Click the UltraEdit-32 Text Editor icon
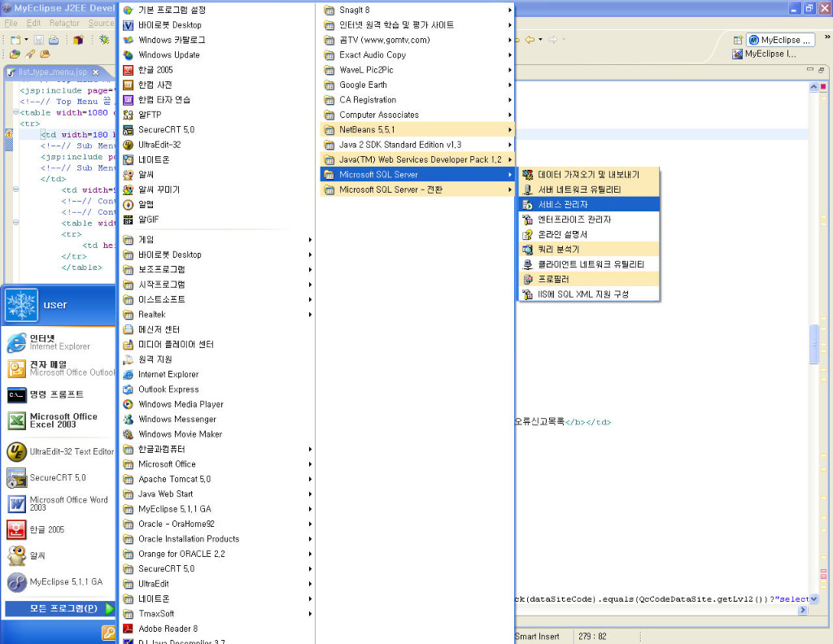The image size is (833, 644). tap(16, 452)
